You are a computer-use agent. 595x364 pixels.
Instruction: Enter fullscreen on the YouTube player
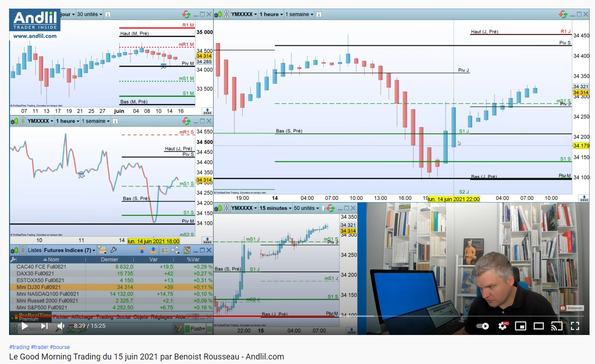click(575, 325)
